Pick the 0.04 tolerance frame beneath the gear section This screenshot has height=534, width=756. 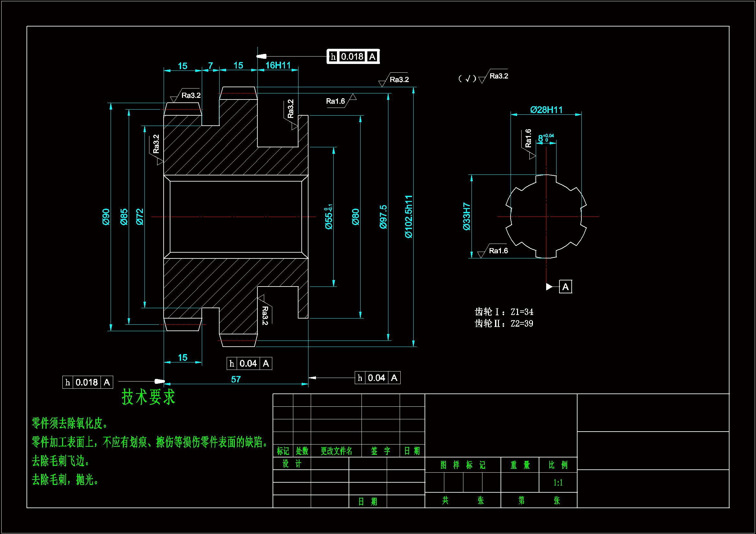[249, 363]
